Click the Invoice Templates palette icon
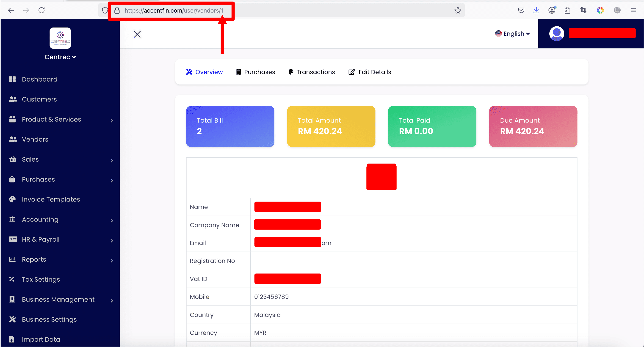 [x=12, y=199]
